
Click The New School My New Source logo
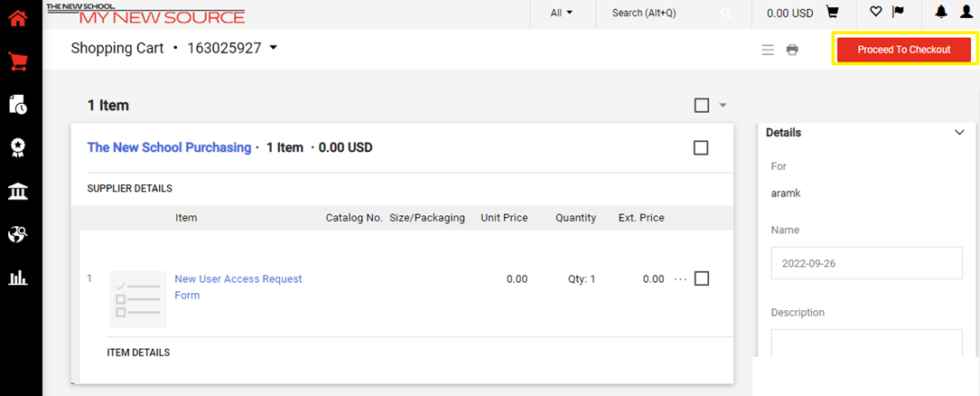pos(145,13)
